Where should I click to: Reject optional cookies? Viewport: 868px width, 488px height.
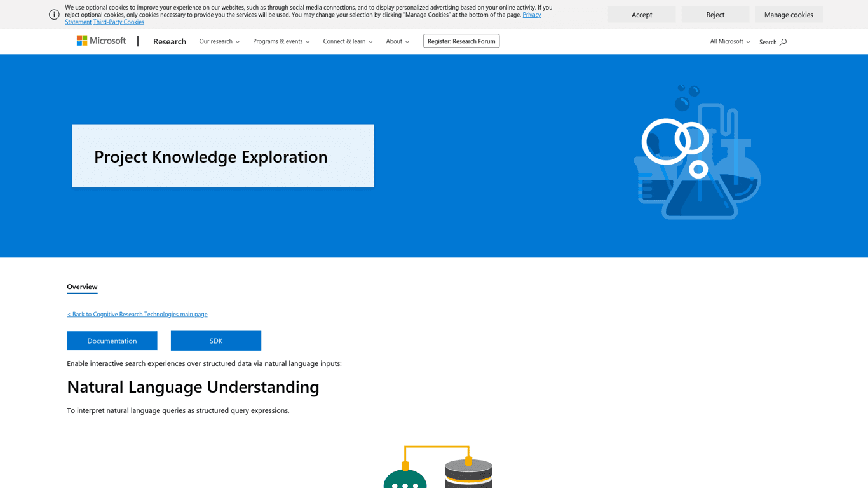pyautogui.click(x=715, y=14)
